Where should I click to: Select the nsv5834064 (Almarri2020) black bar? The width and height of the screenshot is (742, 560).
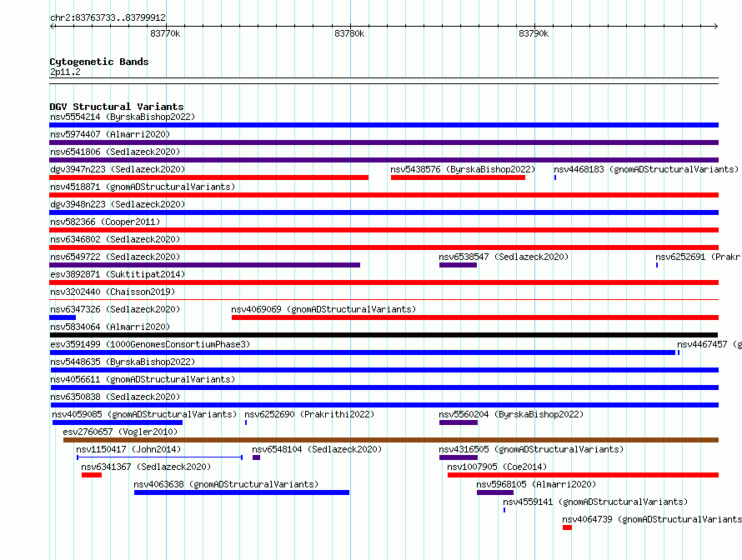tap(384, 335)
